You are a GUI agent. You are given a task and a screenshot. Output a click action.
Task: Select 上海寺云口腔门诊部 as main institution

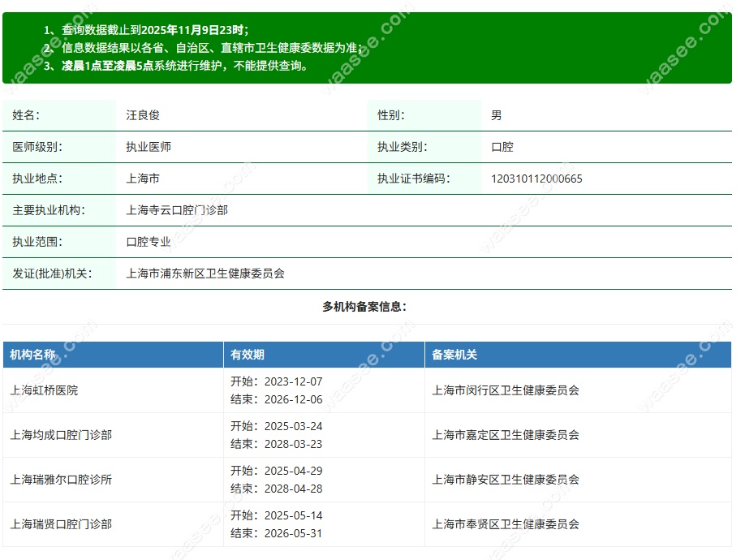177,210
